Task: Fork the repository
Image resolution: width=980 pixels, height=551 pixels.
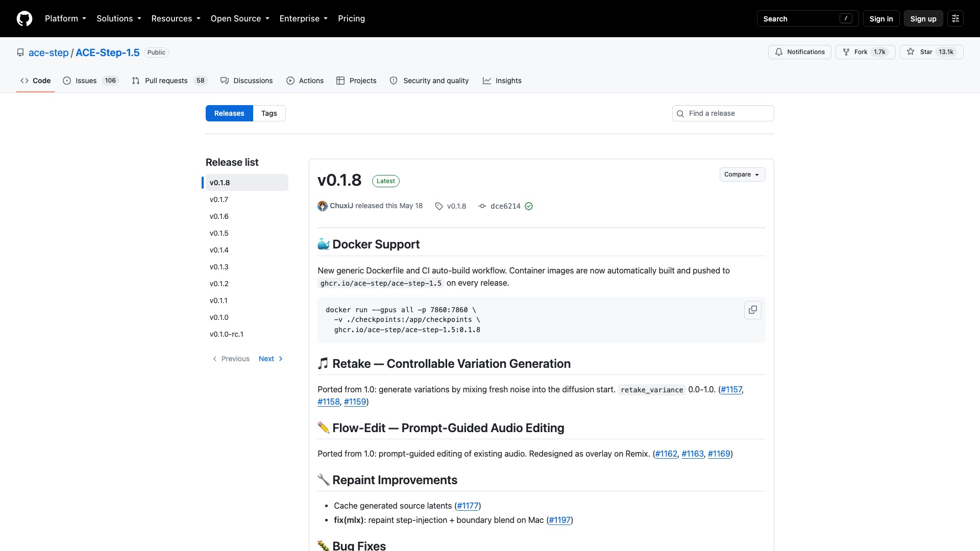Action: [865, 52]
